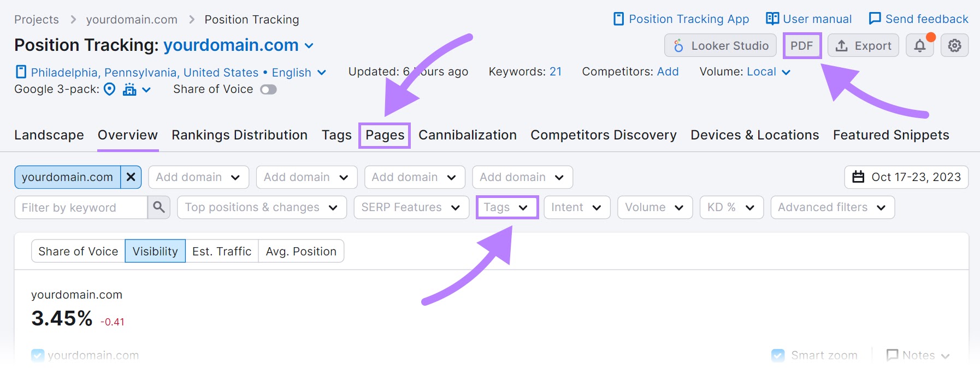Click the search magnifier icon
This screenshot has height=373, width=980.
pyautogui.click(x=159, y=207)
